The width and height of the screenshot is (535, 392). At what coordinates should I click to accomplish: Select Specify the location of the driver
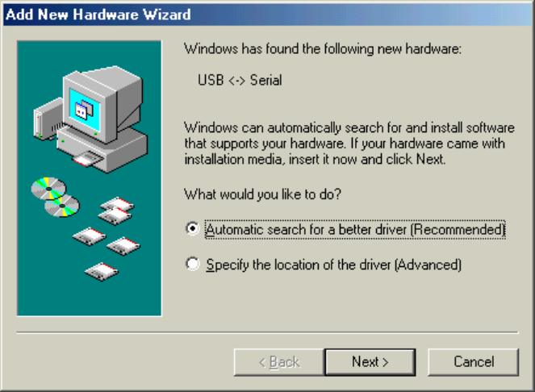pyautogui.click(x=193, y=264)
